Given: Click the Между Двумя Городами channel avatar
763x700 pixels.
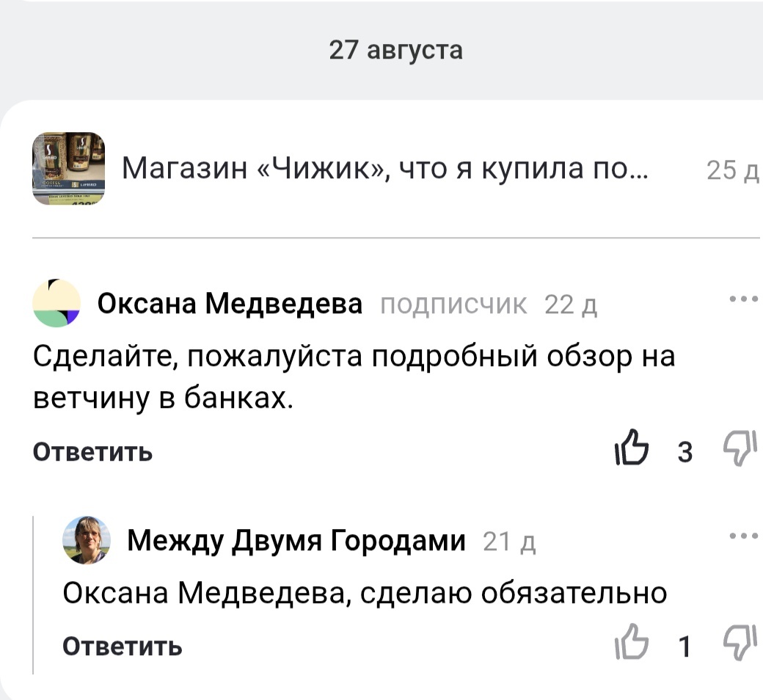Looking at the screenshot, I should (x=87, y=542).
